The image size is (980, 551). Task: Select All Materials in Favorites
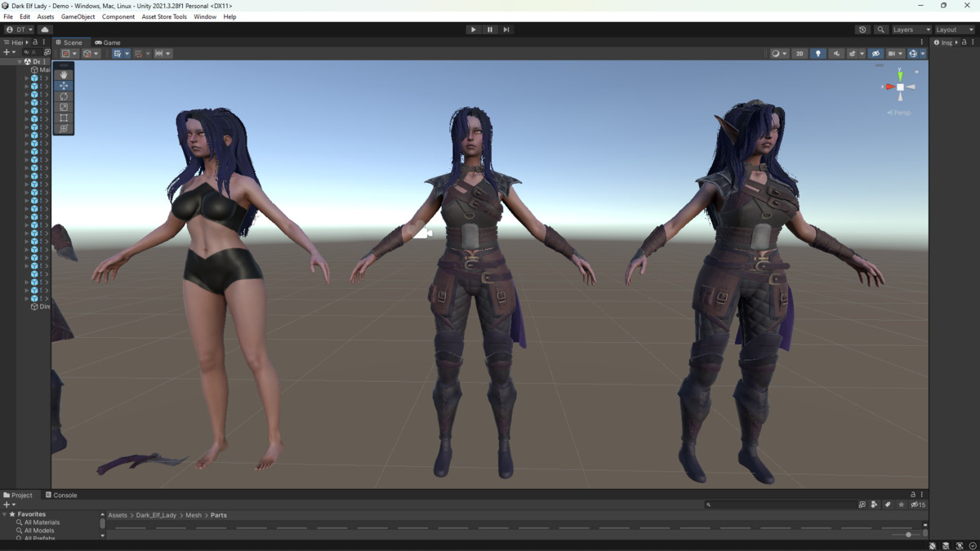click(x=42, y=522)
